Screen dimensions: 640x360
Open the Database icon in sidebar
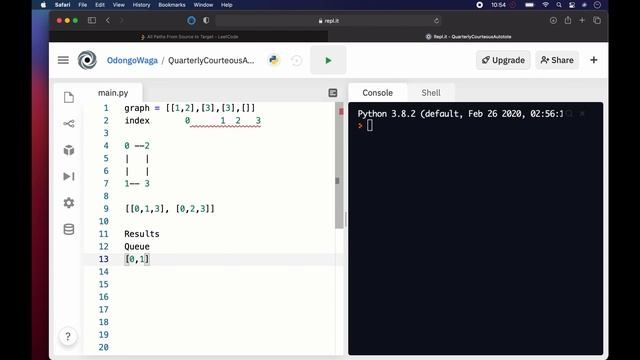pyautogui.click(x=69, y=229)
